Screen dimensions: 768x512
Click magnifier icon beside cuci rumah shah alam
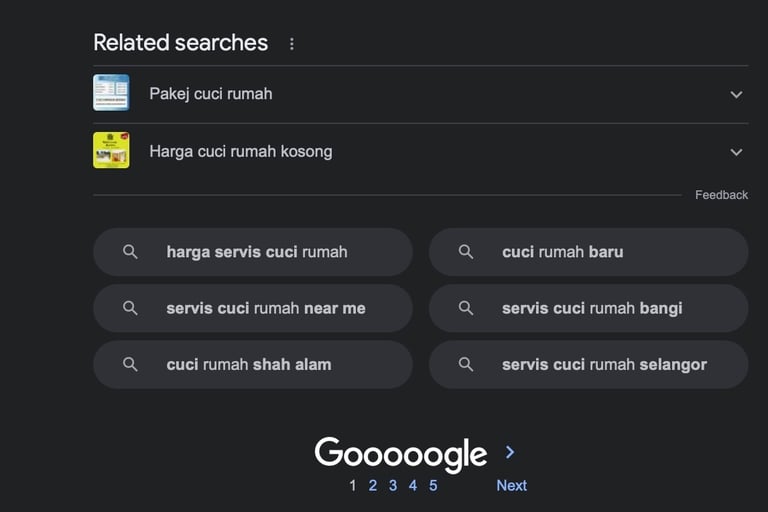click(130, 364)
